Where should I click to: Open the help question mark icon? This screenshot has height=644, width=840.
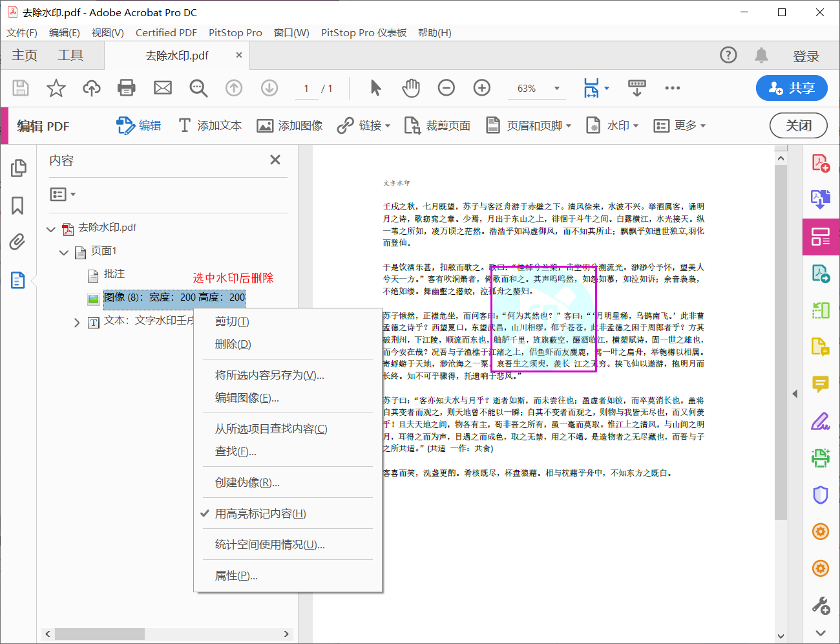[x=728, y=56]
